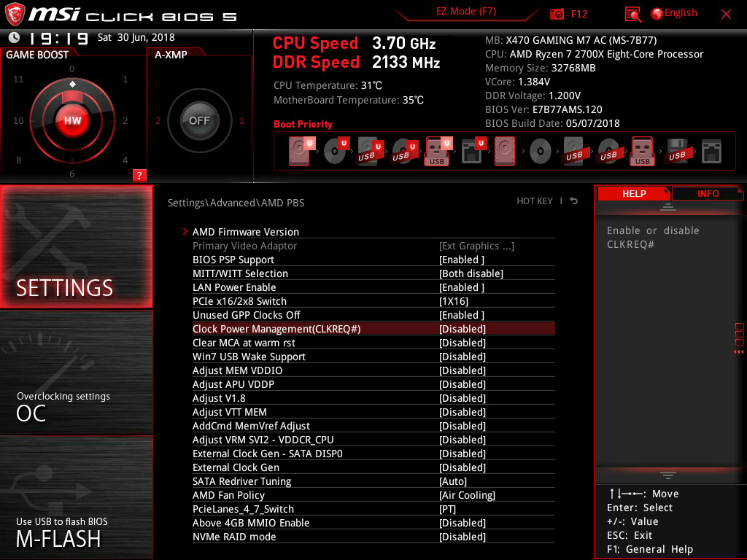Image resolution: width=747 pixels, height=560 pixels.
Task: Select the UEFI USB CD/DVD boot icon
Action: (x=404, y=151)
